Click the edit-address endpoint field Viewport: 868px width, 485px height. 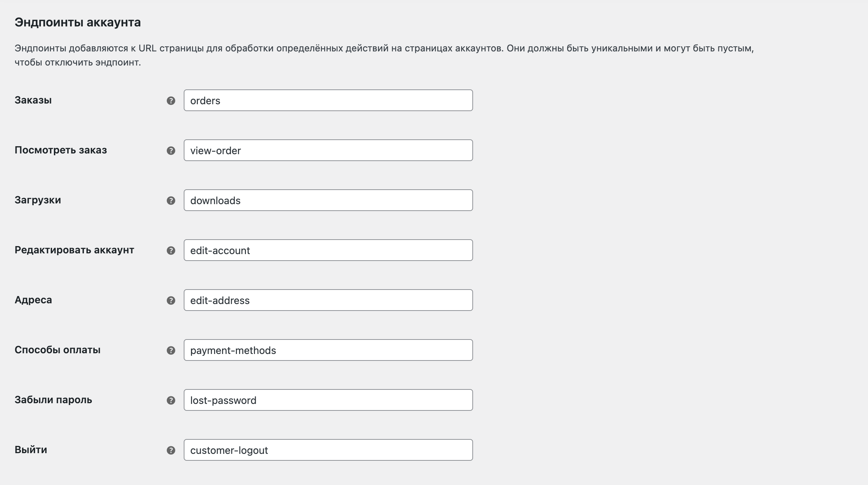[x=328, y=300]
